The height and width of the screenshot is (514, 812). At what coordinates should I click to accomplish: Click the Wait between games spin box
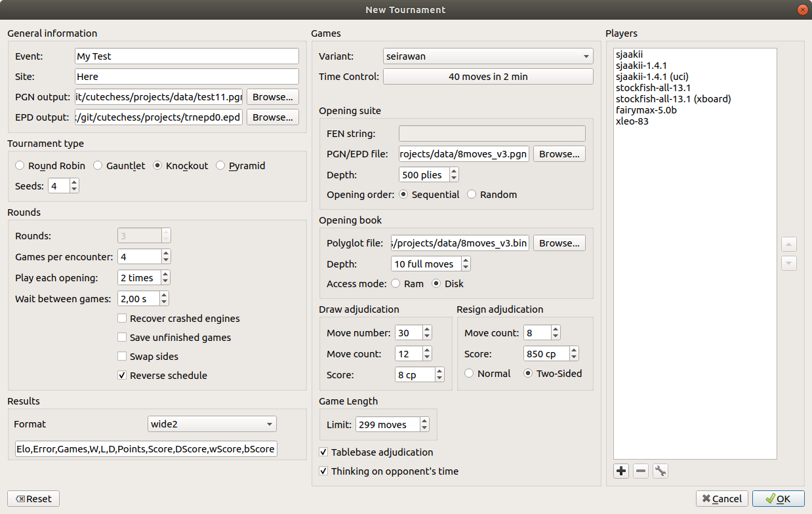(x=144, y=299)
